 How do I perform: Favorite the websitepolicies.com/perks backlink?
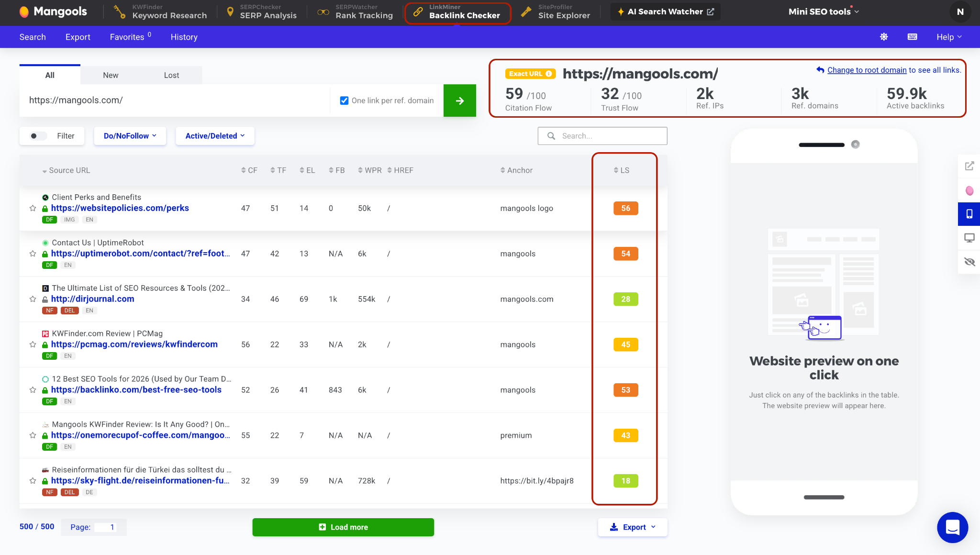coord(33,208)
